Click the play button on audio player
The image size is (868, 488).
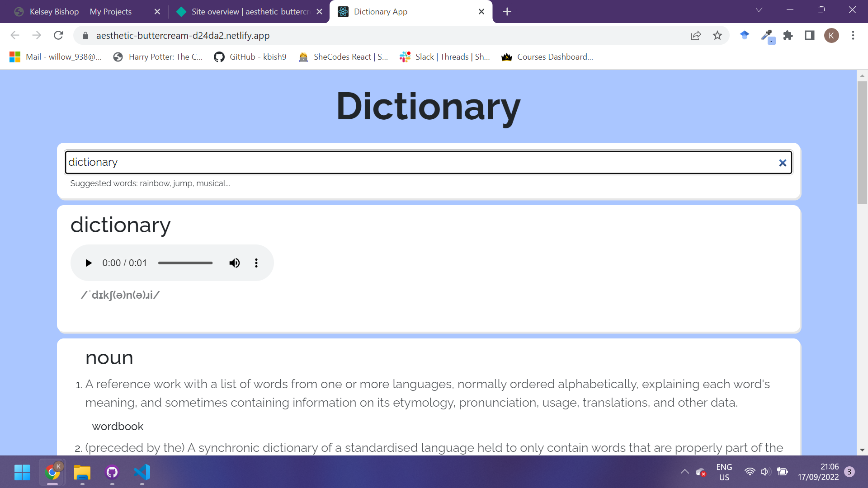click(x=88, y=263)
